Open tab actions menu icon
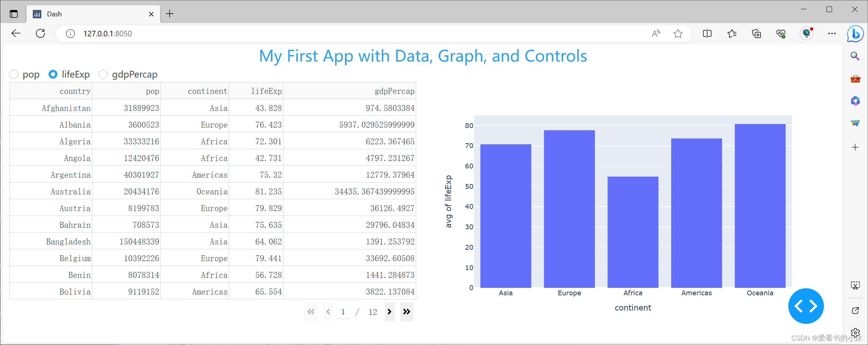Image resolution: width=868 pixels, height=345 pixels. 14,14
